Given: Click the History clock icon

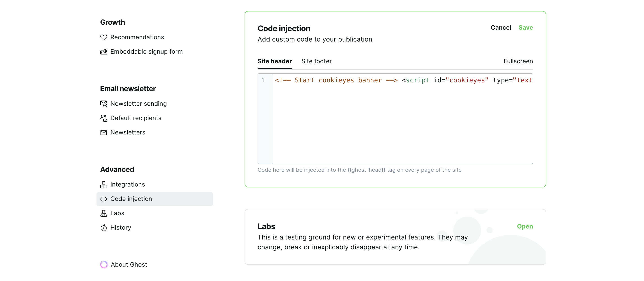Looking at the screenshot, I should pyautogui.click(x=103, y=228).
